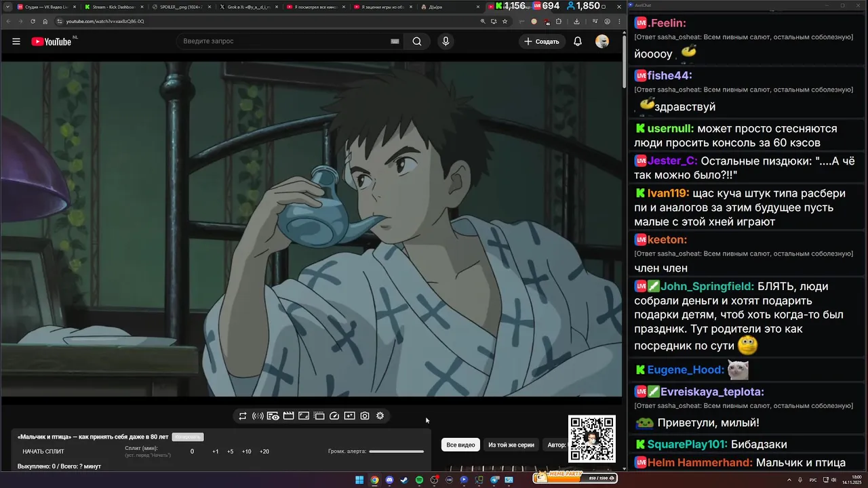Open the browser three-dot menu

point(619,21)
